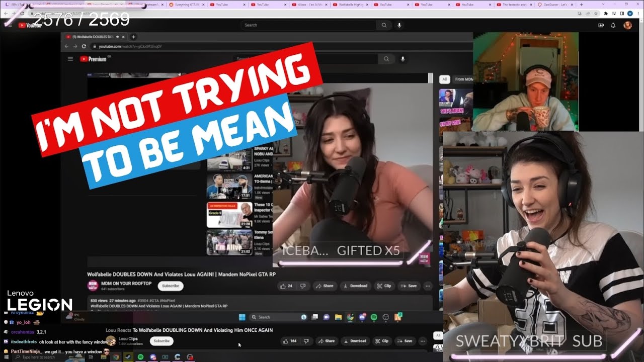Screen dimensions: 644x362
Task: Open the weather widget showing Cloudy
Action: click(x=74, y=317)
